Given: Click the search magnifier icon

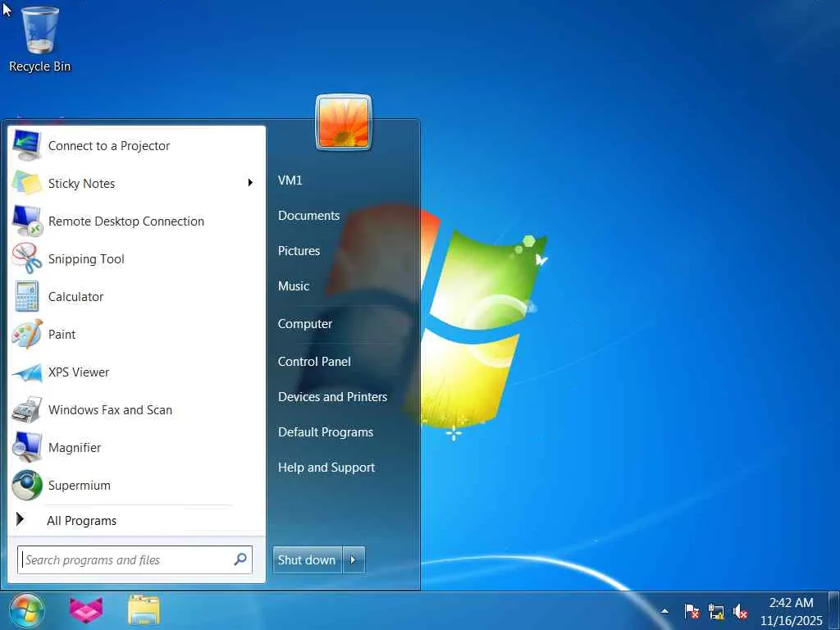Looking at the screenshot, I should click(240, 559).
